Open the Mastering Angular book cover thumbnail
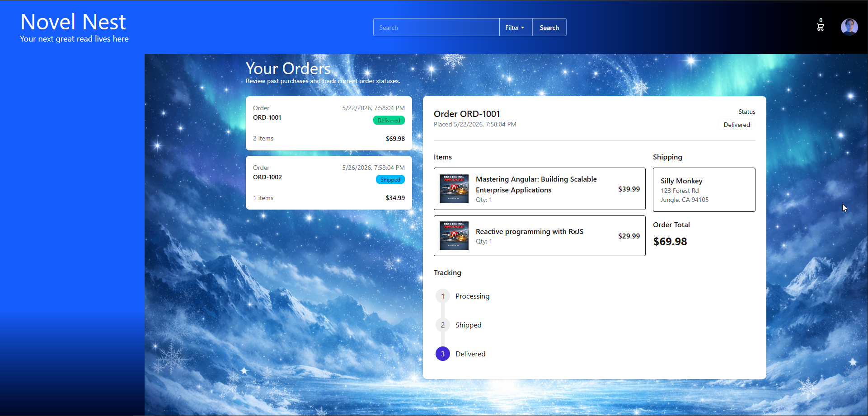Screen dimensions: 868x416 click(x=454, y=189)
